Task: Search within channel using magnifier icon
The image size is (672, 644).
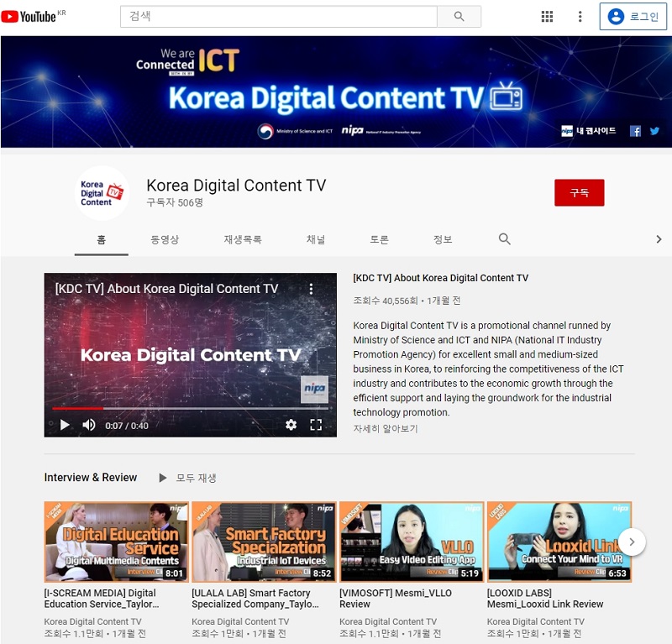Action: [x=504, y=239]
